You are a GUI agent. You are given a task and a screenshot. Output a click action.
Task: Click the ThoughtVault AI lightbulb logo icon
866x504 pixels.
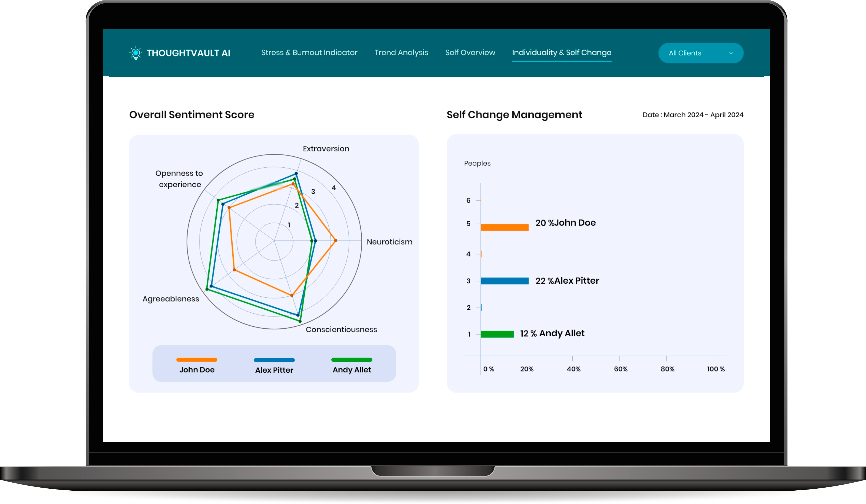pyautogui.click(x=136, y=53)
